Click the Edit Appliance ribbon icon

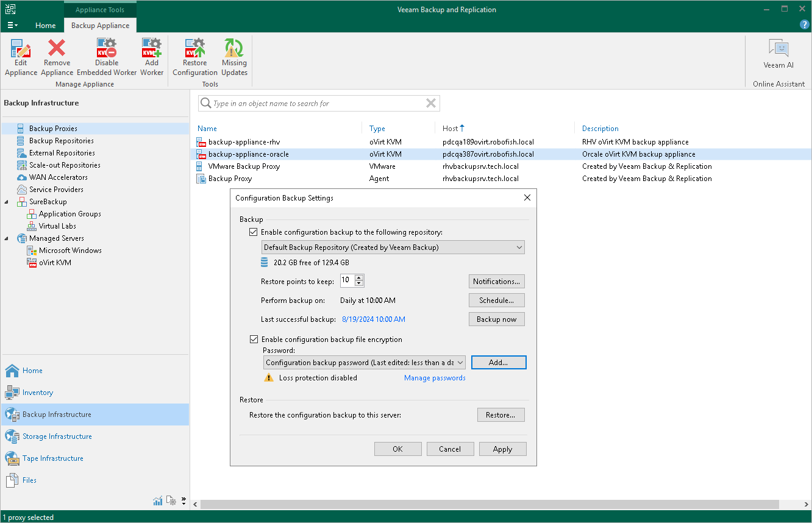click(x=21, y=57)
